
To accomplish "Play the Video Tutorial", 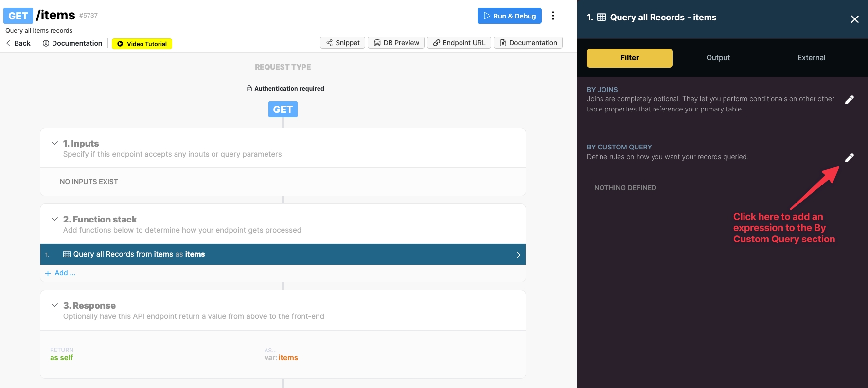I will point(142,44).
